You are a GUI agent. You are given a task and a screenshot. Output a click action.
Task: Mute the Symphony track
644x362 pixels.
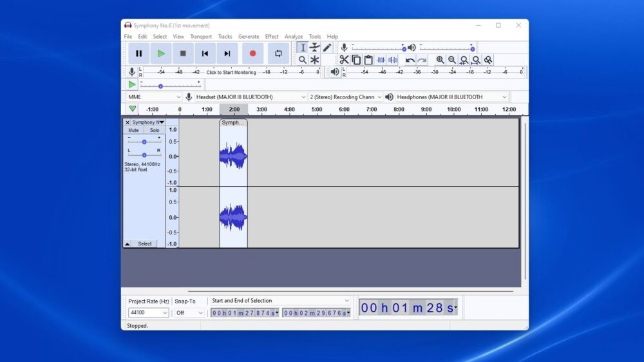tap(133, 130)
